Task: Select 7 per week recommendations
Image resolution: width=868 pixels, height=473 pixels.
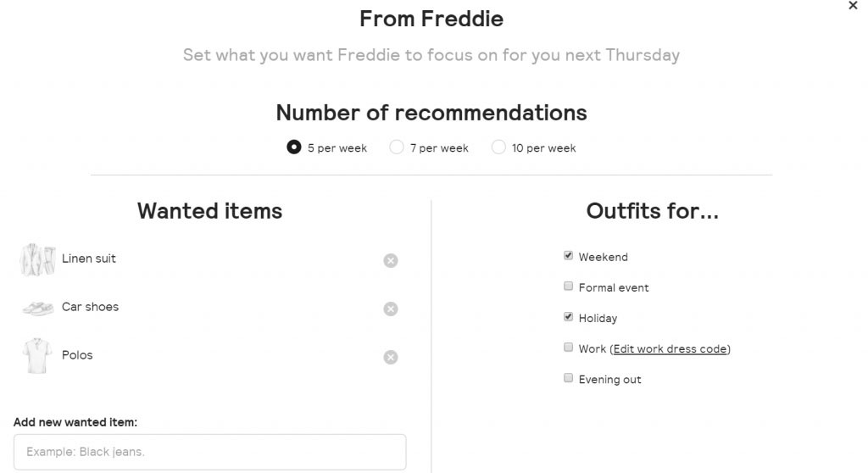Action: [397, 147]
